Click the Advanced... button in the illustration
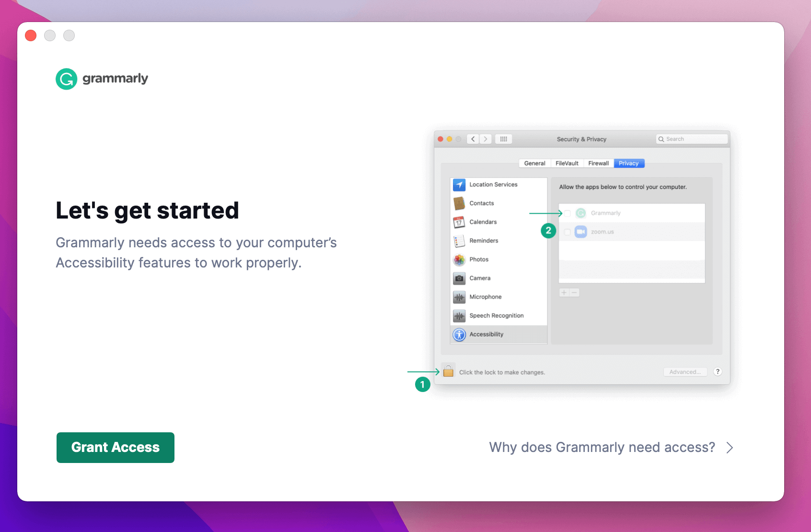Viewport: 811px width, 532px height. [x=685, y=372]
